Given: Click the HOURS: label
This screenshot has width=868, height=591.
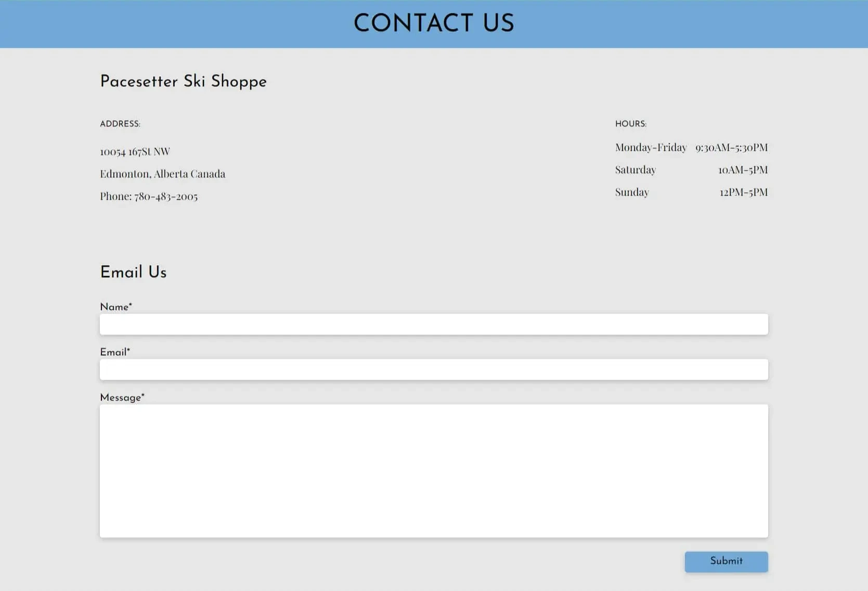Looking at the screenshot, I should pyautogui.click(x=630, y=124).
